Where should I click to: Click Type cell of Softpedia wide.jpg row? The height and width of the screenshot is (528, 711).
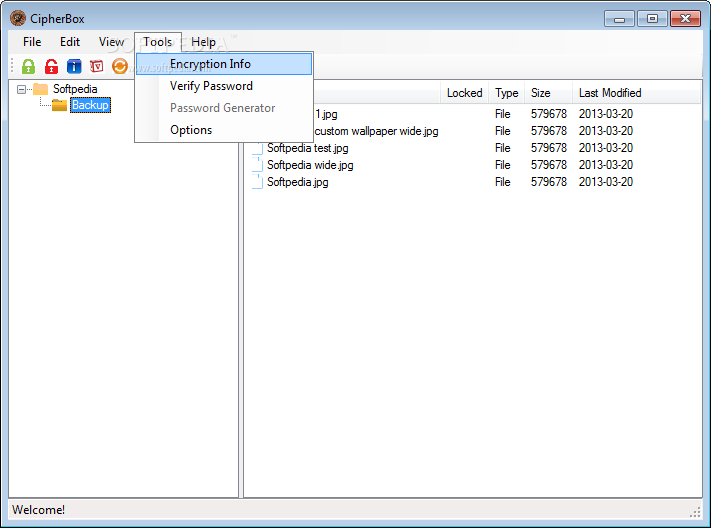(x=502, y=165)
